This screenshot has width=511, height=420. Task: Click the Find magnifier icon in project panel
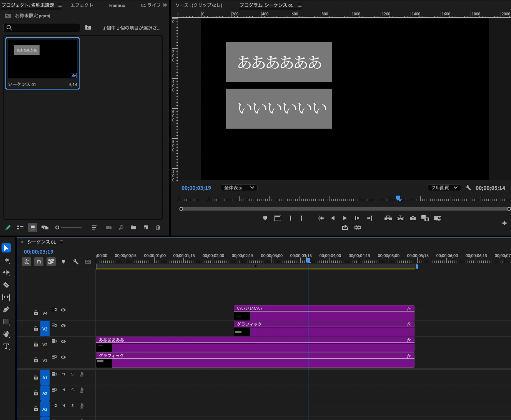tap(121, 227)
